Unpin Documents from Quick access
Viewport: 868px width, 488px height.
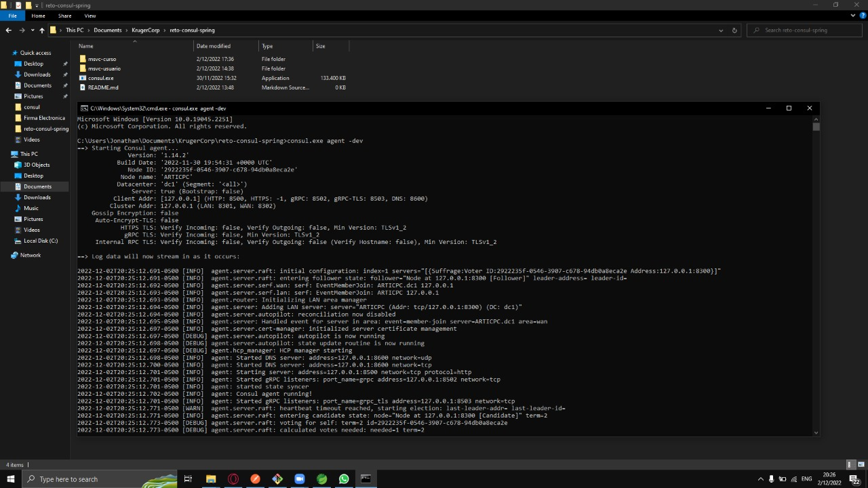[66, 85]
